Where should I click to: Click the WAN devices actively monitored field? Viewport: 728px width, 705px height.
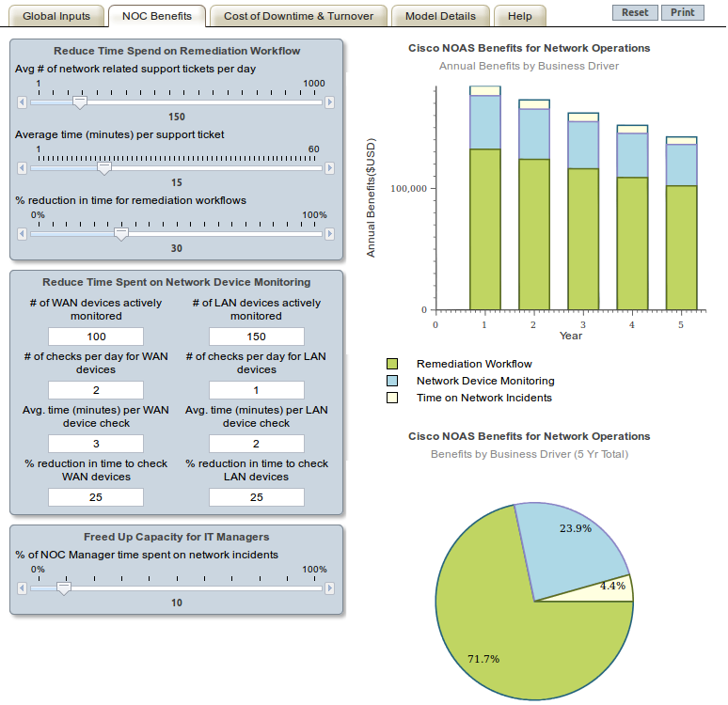tap(96, 337)
